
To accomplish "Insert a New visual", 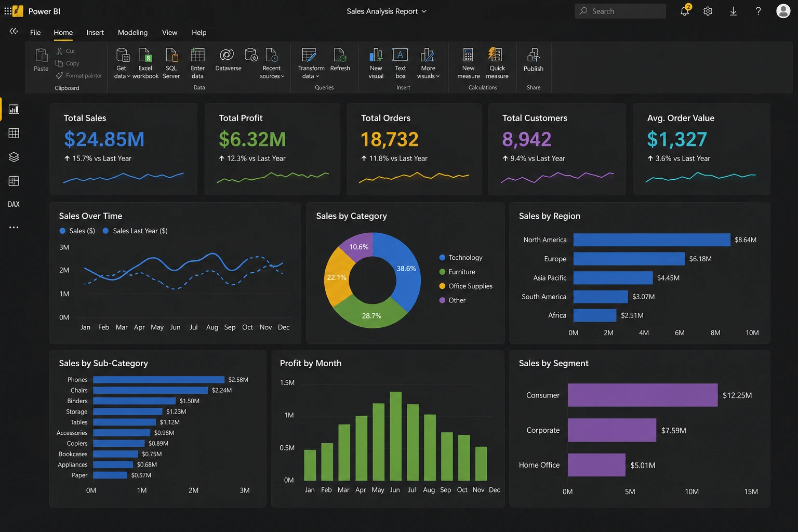I will [x=376, y=63].
